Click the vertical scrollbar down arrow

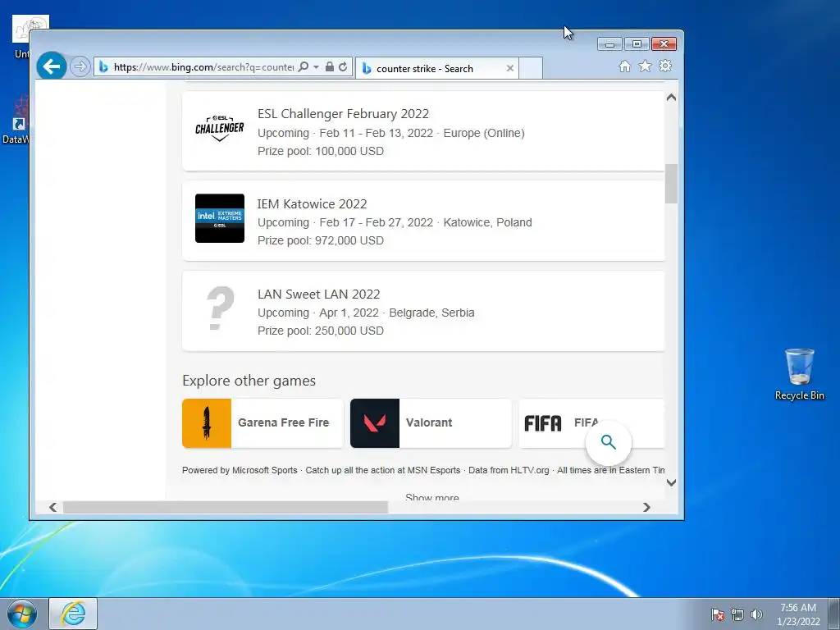pyautogui.click(x=671, y=482)
